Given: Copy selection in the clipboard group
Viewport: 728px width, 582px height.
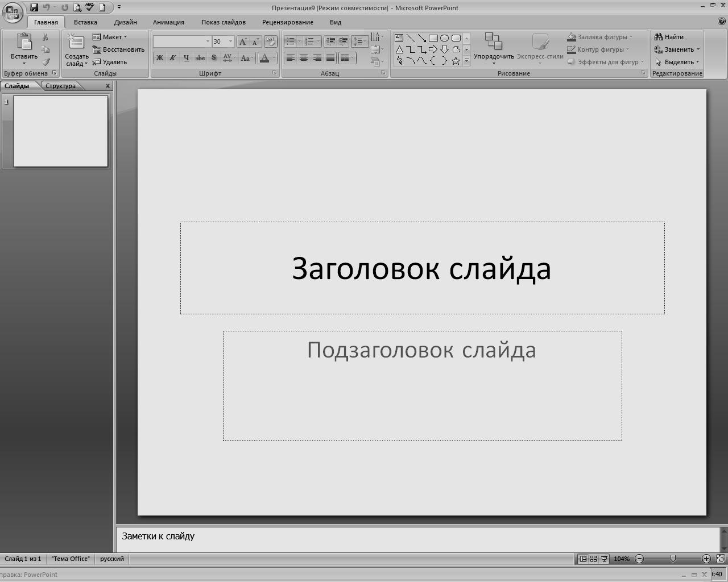Looking at the screenshot, I should (45, 49).
